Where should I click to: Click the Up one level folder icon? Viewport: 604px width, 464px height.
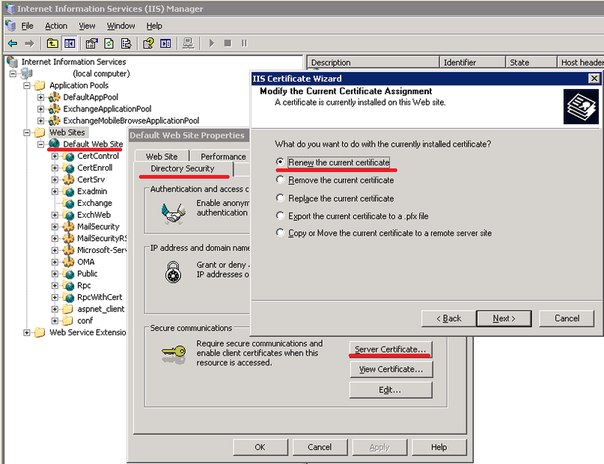click(x=52, y=43)
